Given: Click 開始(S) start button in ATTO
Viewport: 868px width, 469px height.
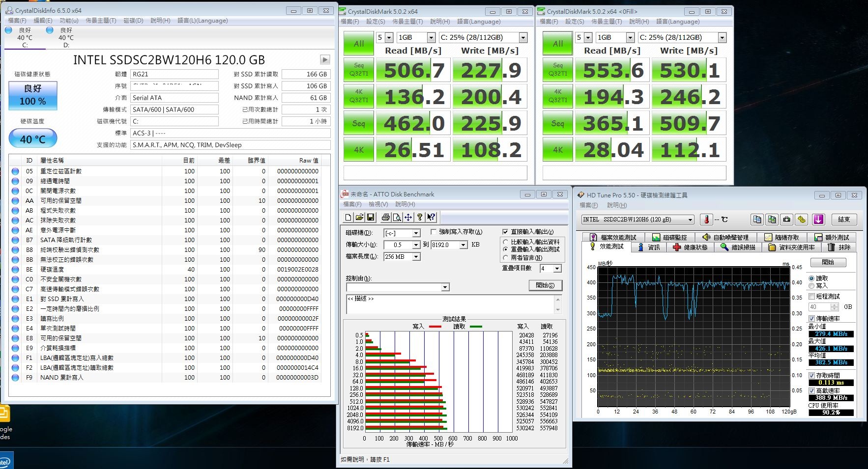Looking at the screenshot, I should coord(545,285).
